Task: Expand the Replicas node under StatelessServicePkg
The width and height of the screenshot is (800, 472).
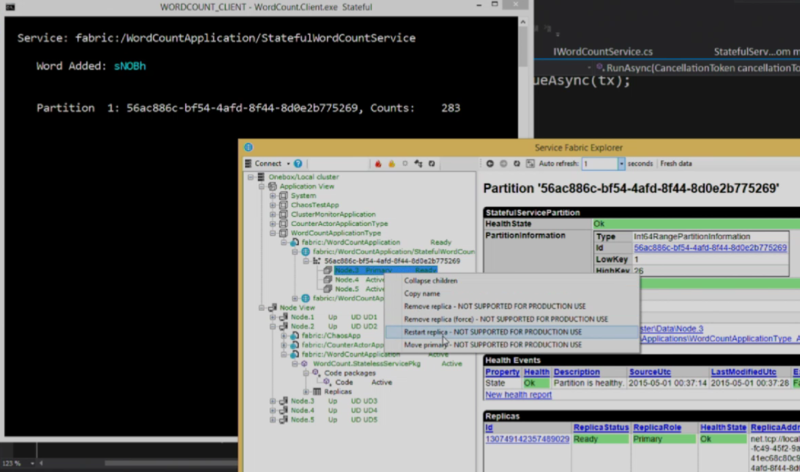Action: tap(306, 391)
